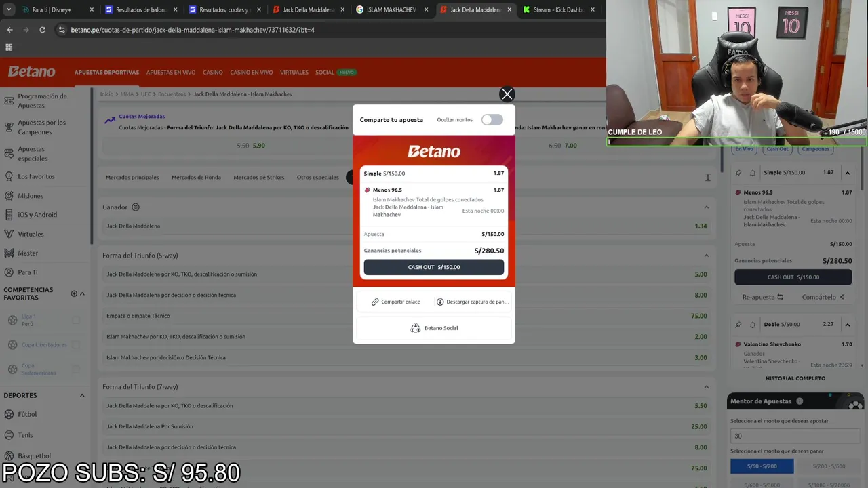Screen dimensions: 868x488
Task: Tick the Copa Sudamericana checkbox
Action: click(x=76, y=369)
